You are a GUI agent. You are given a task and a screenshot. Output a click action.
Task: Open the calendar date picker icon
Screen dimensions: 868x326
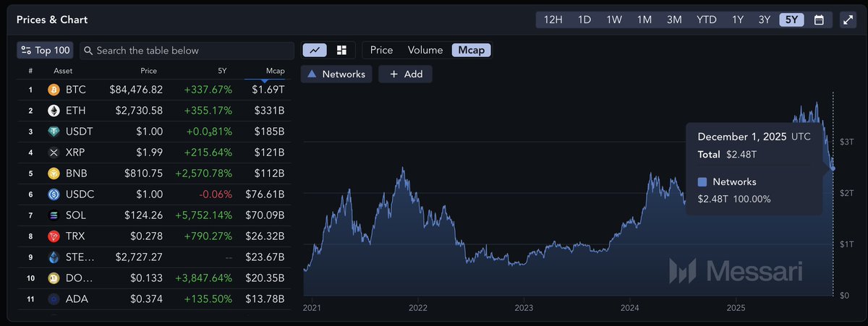[x=819, y=20]
